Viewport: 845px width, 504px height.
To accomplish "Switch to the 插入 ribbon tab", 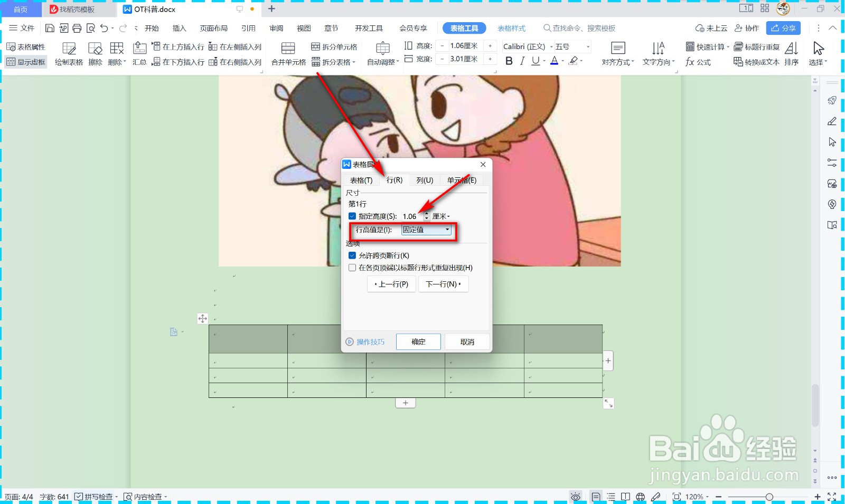I will 180,28.
